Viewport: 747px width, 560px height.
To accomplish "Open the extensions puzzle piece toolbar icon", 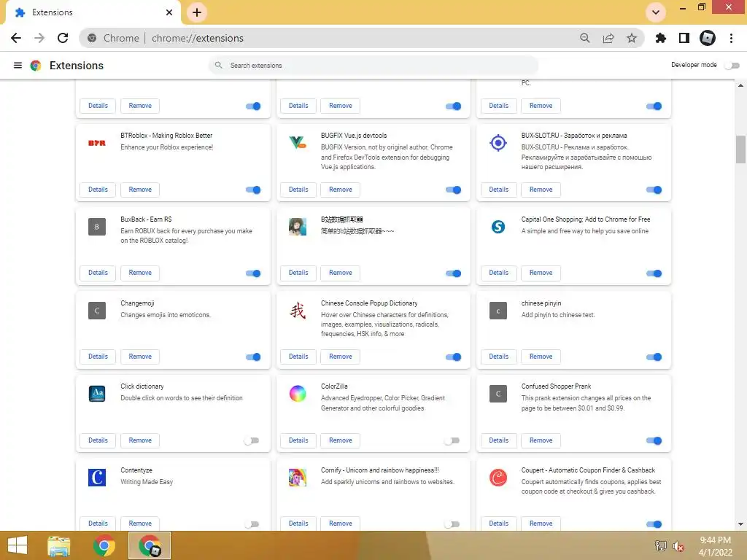I will (x=661, y=38).
